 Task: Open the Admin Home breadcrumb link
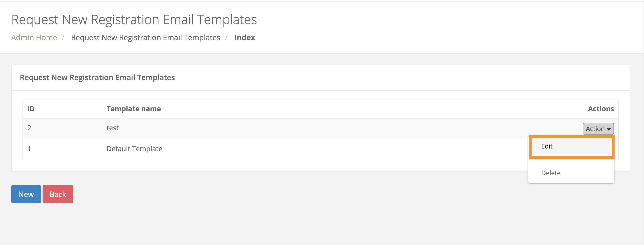34,38
